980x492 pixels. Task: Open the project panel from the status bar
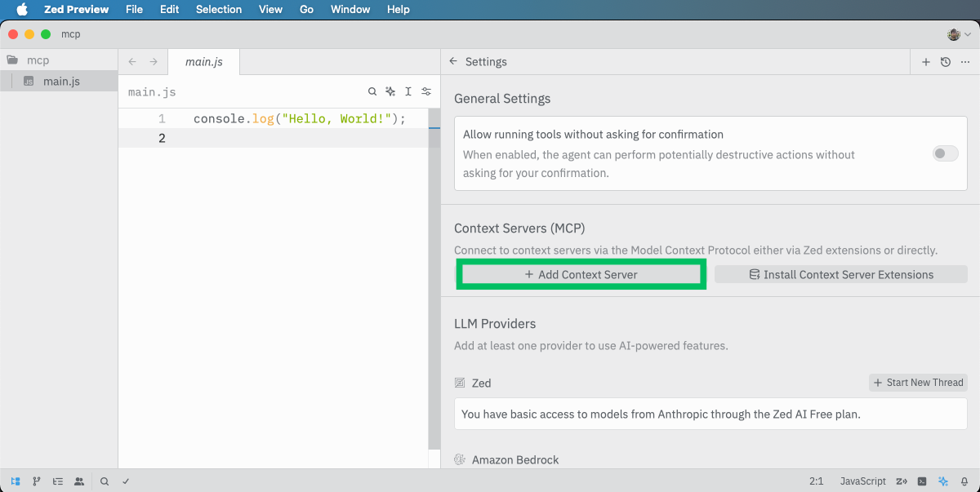13,481
